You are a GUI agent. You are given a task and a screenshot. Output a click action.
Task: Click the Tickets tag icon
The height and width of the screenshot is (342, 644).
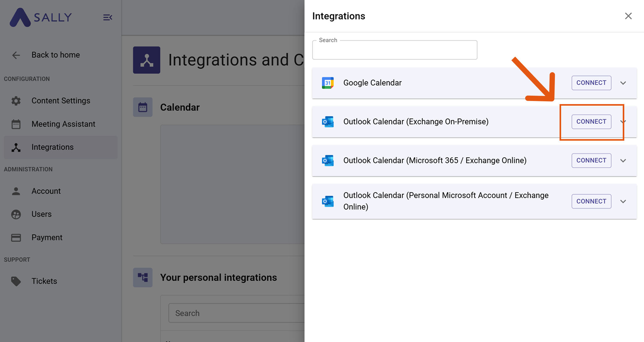coord(16,281)
